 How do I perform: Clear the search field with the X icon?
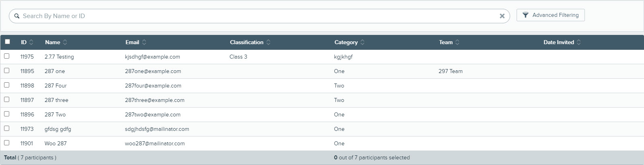pyautogui.click(x=502, y=16)
